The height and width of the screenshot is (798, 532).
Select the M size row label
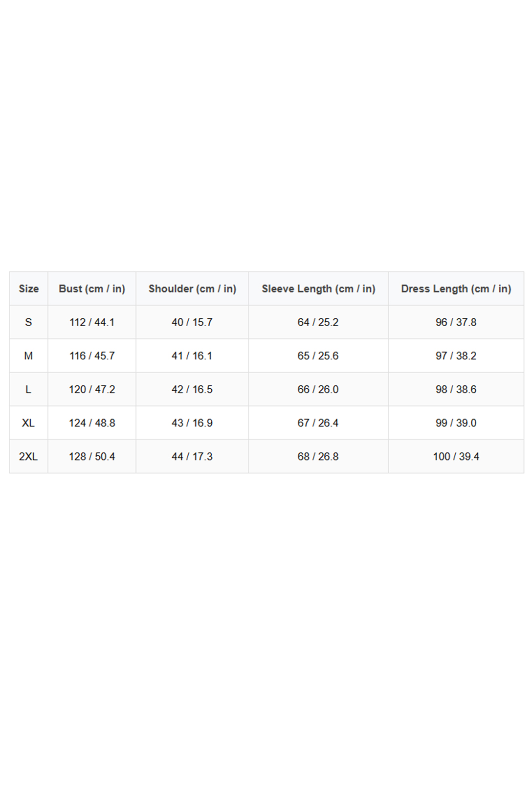point(28,355)
